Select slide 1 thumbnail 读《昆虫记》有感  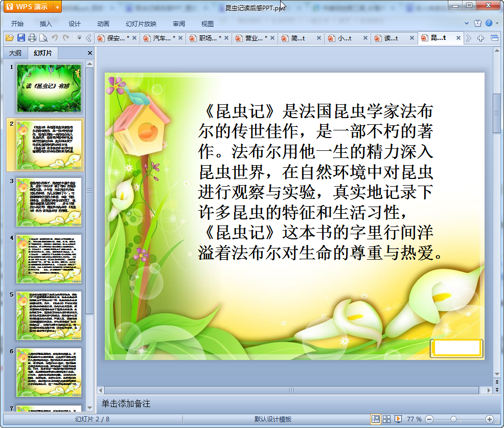click(x=49, y=88)
